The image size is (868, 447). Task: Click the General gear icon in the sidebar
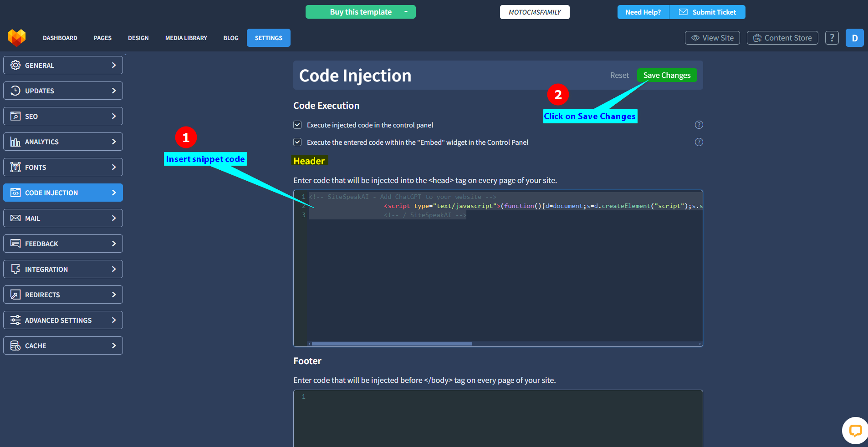(15, 65)
